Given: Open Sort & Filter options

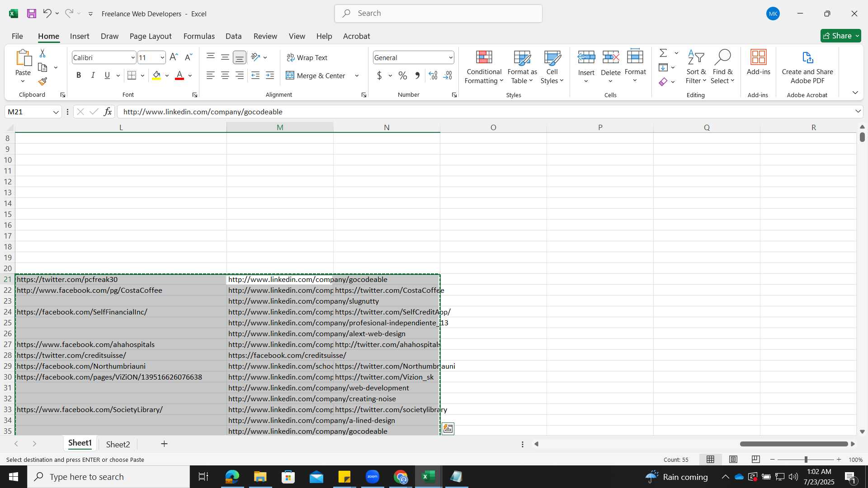Looking at the screenshot, I should (x=696, y=67).
